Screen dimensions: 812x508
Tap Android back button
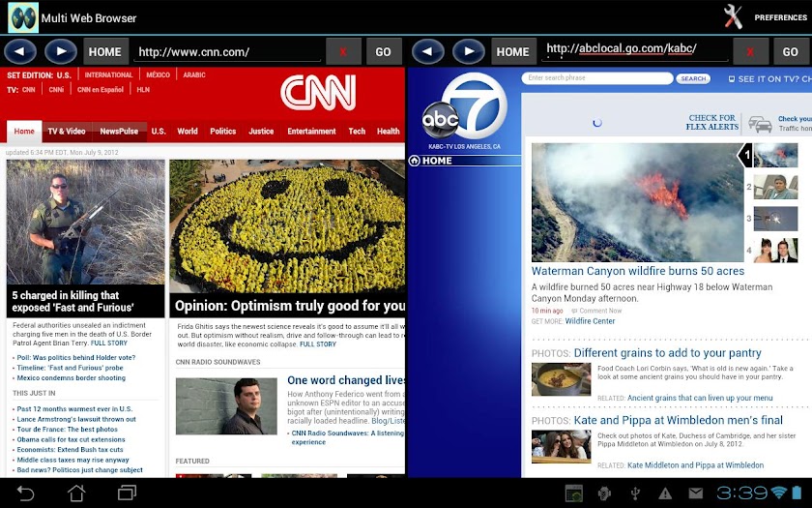[25, 493]
